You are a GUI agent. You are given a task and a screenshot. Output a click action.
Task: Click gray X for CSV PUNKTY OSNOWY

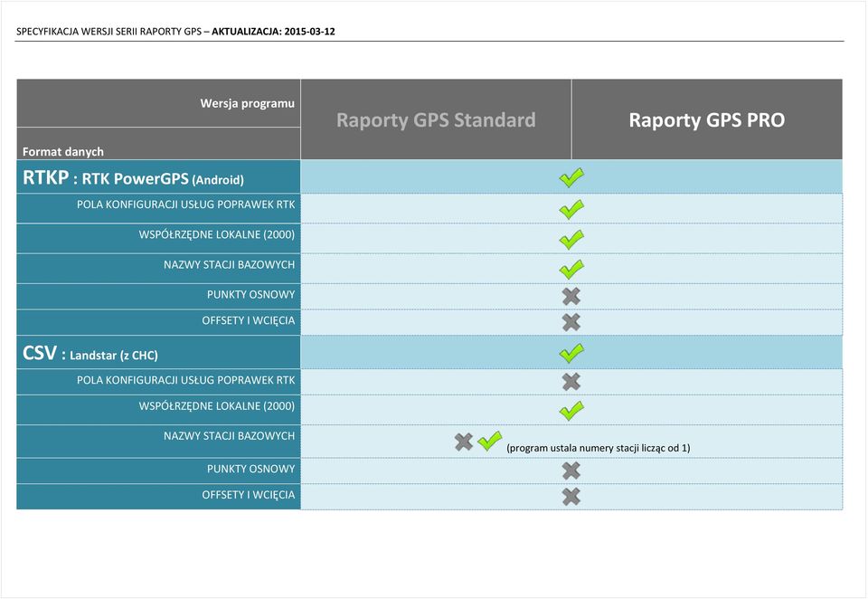(571, 471)
